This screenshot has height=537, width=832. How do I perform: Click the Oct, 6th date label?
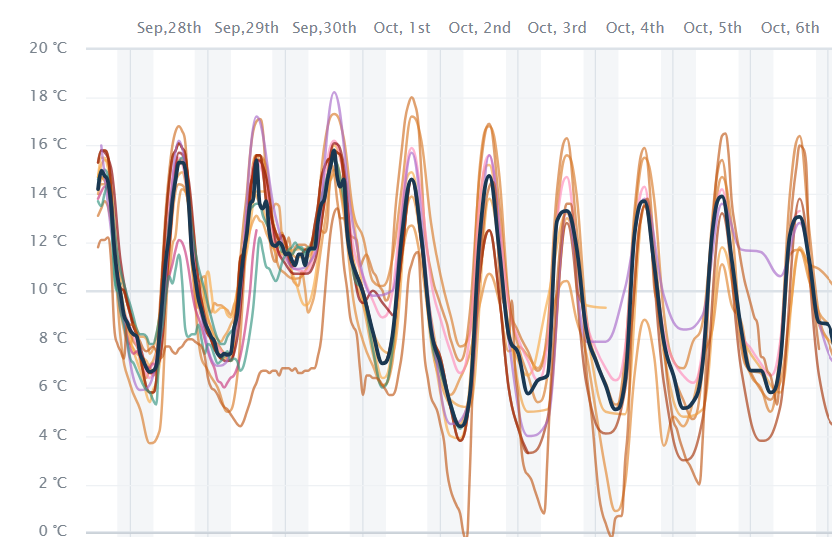tap(790, 28)
